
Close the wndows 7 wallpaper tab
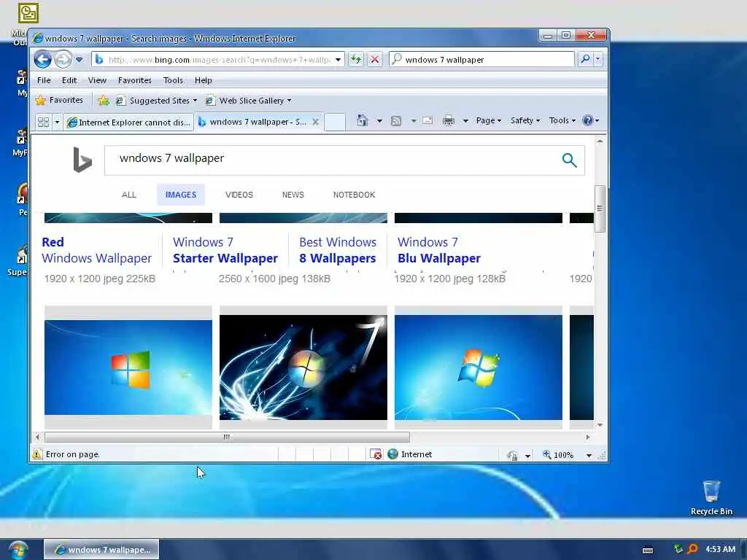pyautogui.click(x=315, y=122)
